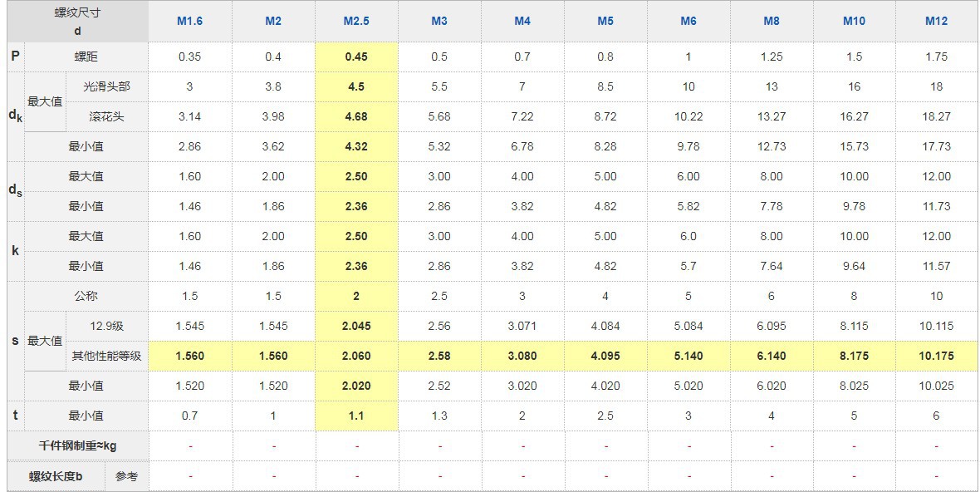The image size is (980, 492).
Task: Click the 螺纹尺寸 d header cell
Action: [77, 22]
